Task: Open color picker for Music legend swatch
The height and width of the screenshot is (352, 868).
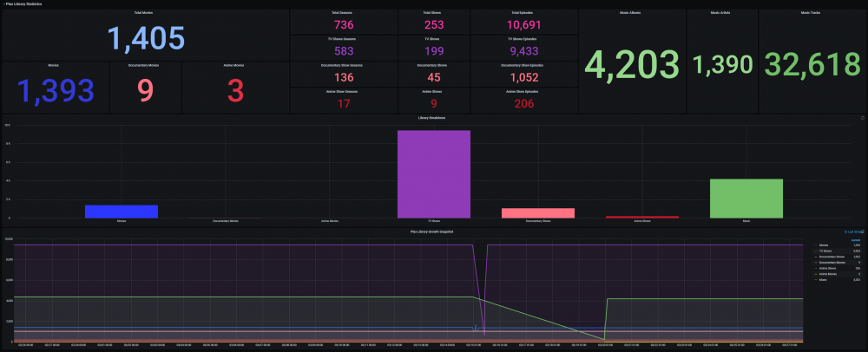Action: (x=815, y=280)
